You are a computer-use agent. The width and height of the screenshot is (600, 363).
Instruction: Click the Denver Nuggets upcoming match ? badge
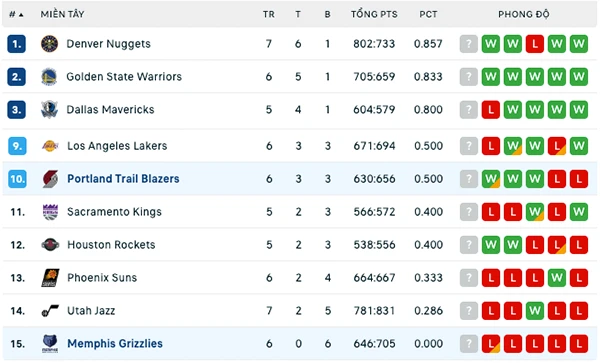(468, 44)
